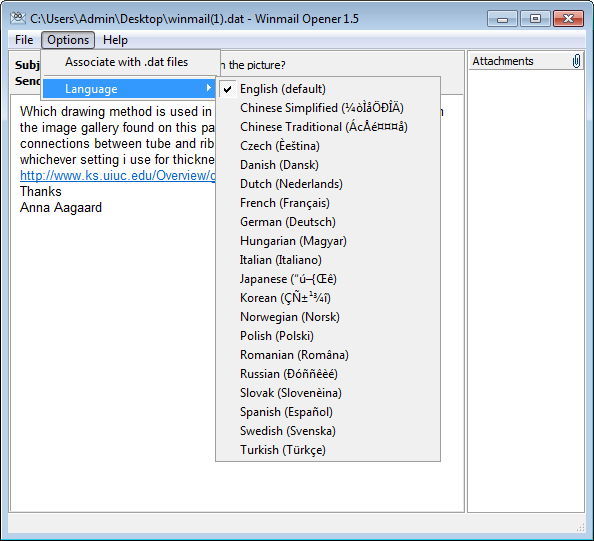Set language to Polish (Polski)

click(328, 336)
